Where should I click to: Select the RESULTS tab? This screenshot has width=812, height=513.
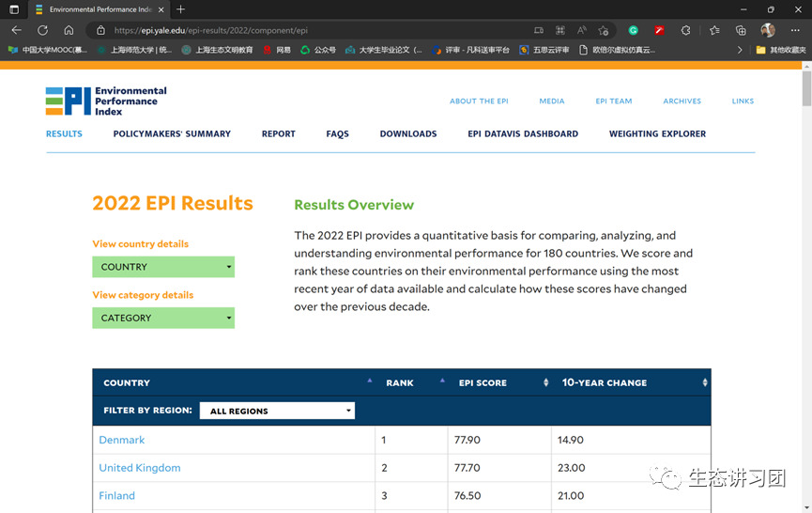point(64,133)
